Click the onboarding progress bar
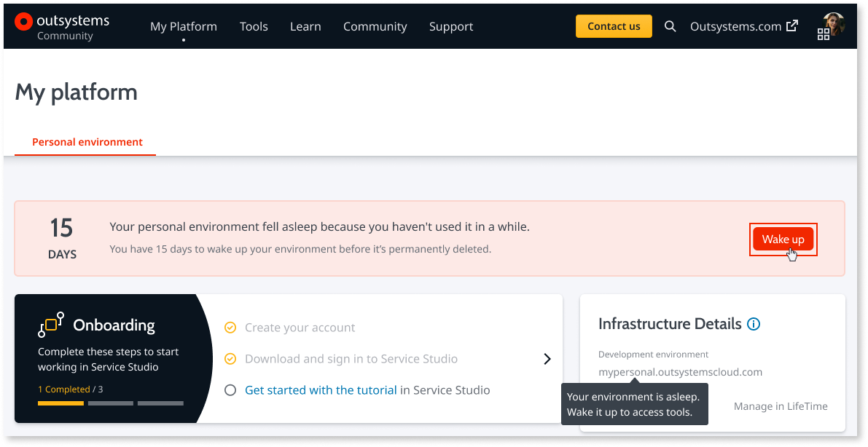 coord(111,403)
